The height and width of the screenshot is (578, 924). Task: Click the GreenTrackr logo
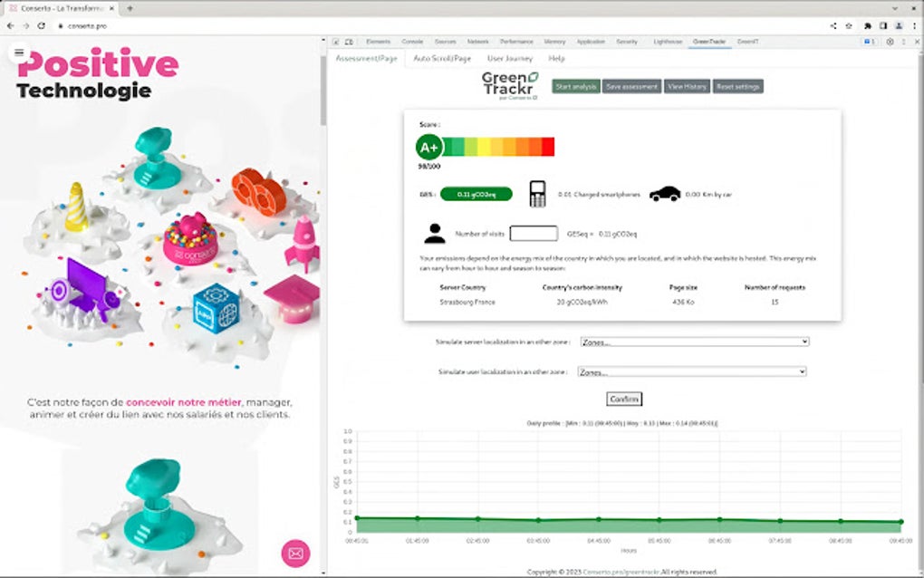pyautogui.click(x=510, y=85)
